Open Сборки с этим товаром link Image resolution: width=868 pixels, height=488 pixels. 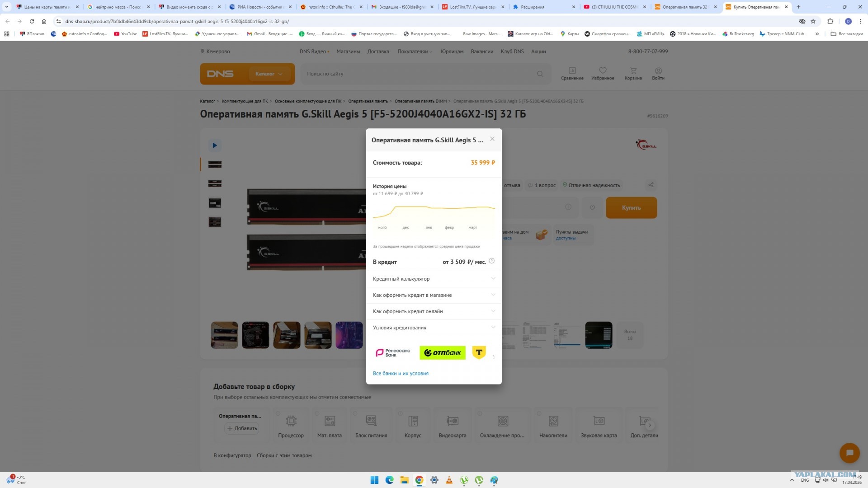click(284, 455)
